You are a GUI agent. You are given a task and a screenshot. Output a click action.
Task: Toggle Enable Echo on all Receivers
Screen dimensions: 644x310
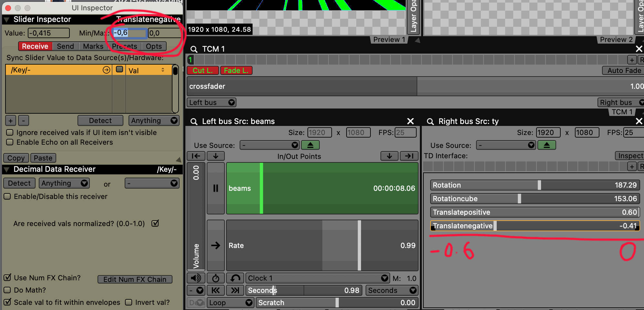(10, 142)
